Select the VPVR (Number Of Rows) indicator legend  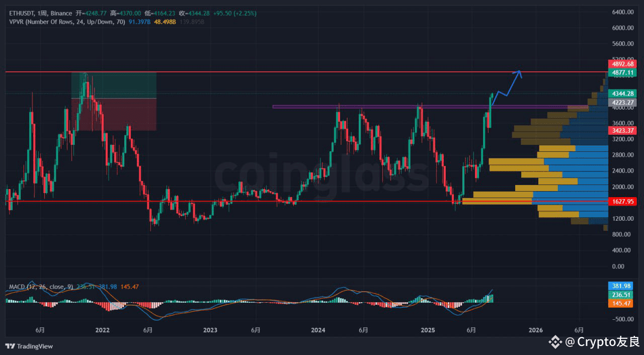point(67,22)
